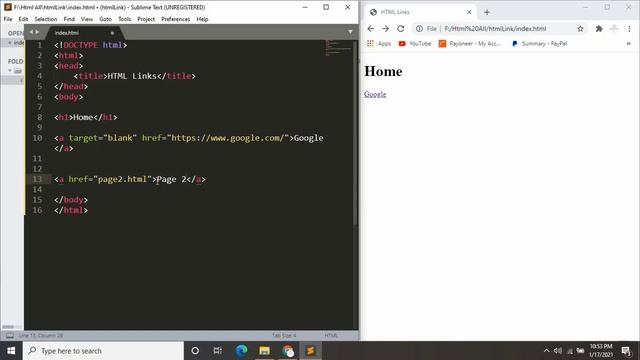Open the Preferences menu
The height and width of the screenshot is (360, 640).
pyautogui.click(x=176, y=19)
